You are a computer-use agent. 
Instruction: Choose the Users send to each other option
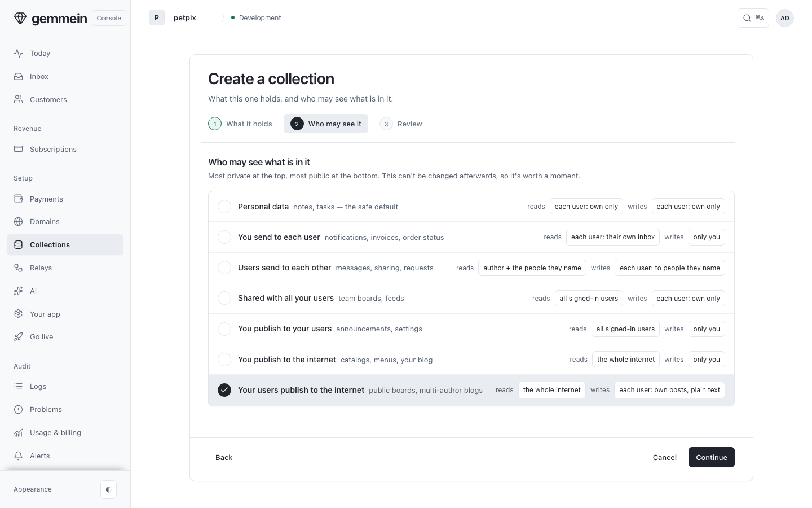[224, 268]
